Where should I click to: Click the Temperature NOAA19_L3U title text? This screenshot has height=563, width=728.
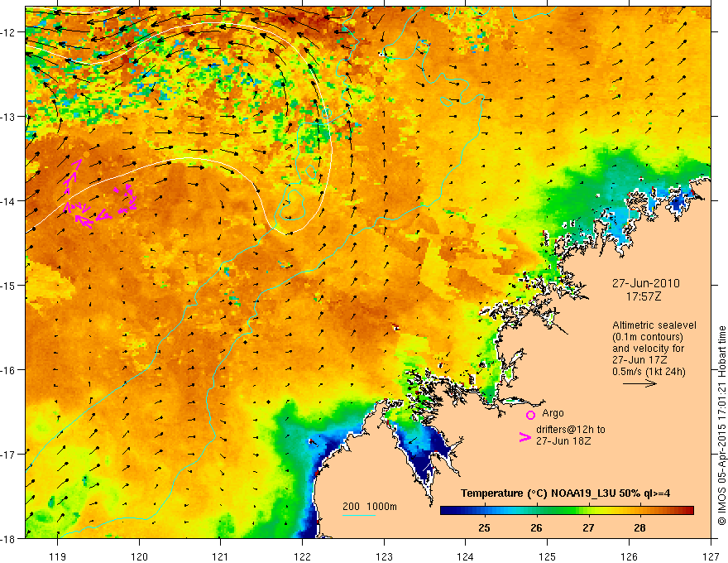point(565,493)
